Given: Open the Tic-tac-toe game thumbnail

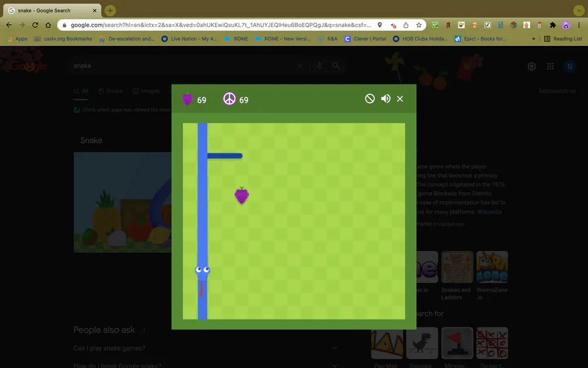Looking at the screenshot, I should click(x=492, y=343).
